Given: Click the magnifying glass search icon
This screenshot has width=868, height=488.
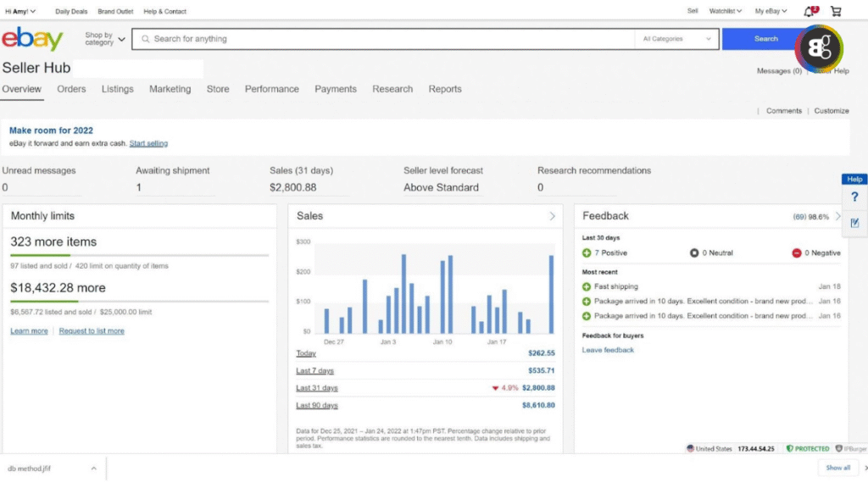Looking at the screenshot, I should click(146, 38).
